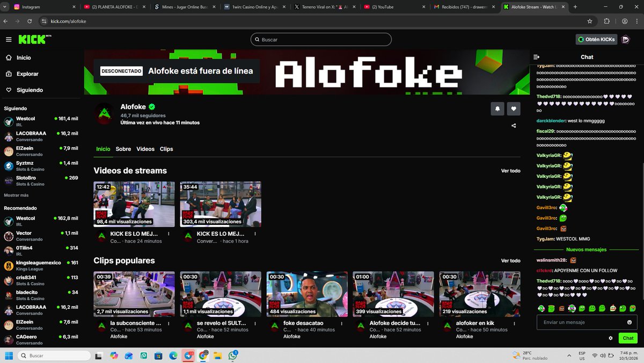644x363 pixels.
Task: Open Vector channel under Recomendado
Action: pos(41,236)
